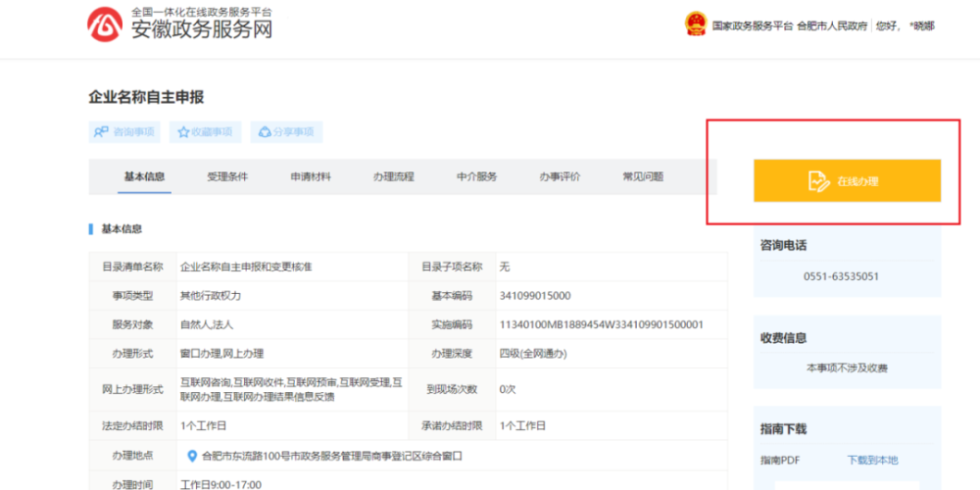Click the 办理深度 label cell
The width and height of the screenshot is (980, 490).
[452, 354]
